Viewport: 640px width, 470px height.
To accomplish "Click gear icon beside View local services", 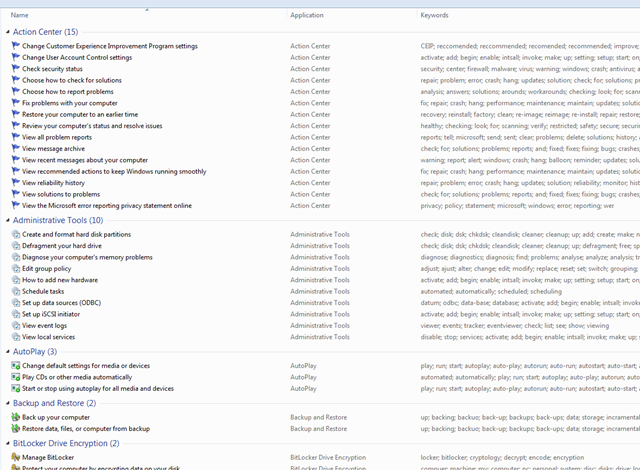I will pos(16,337).
